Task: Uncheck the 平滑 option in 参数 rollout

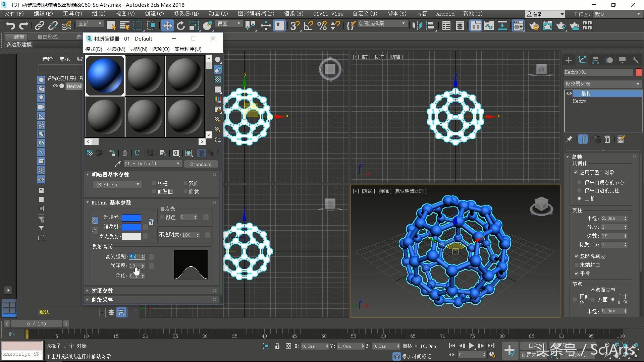Action: [576, 274]
